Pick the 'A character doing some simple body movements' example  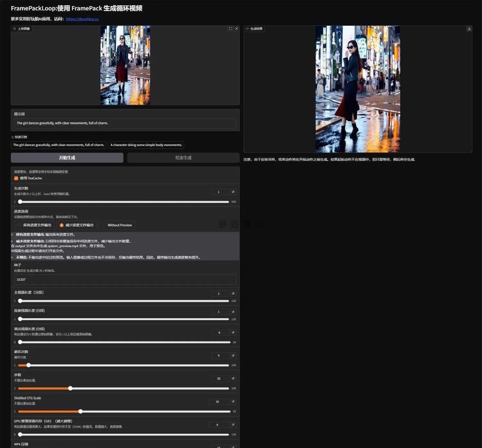tap(146, 145)
